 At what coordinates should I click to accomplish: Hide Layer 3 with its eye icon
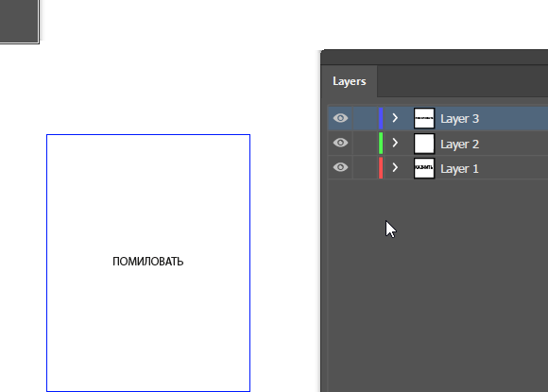(340, 118)
